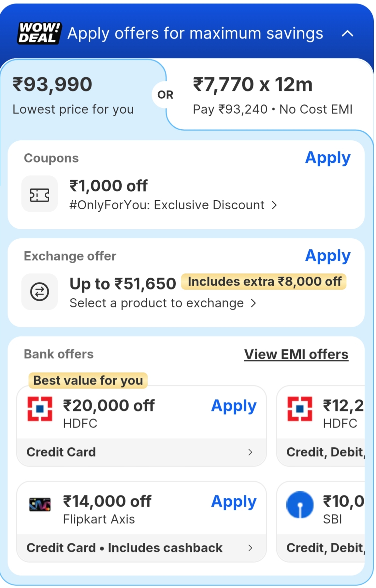Tap the exchange swap arrows icon
This screenshot has height=588, width=376.
(39, 292)
